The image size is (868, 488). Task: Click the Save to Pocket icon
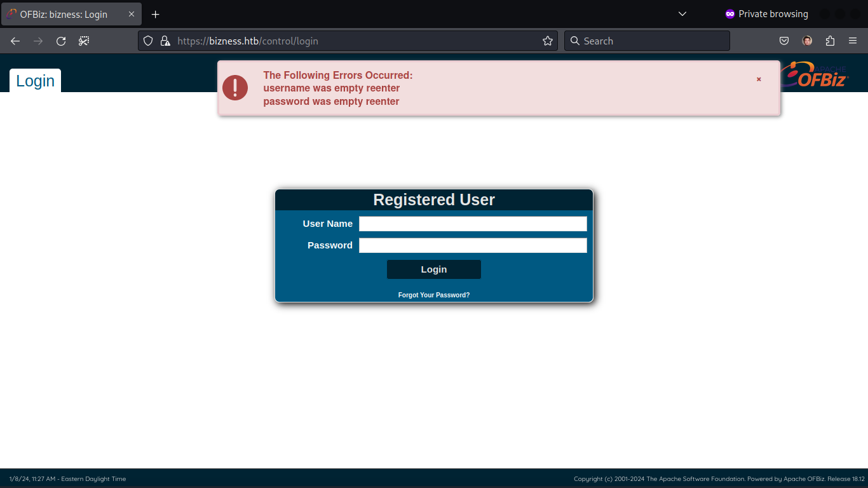coord(784,41)
